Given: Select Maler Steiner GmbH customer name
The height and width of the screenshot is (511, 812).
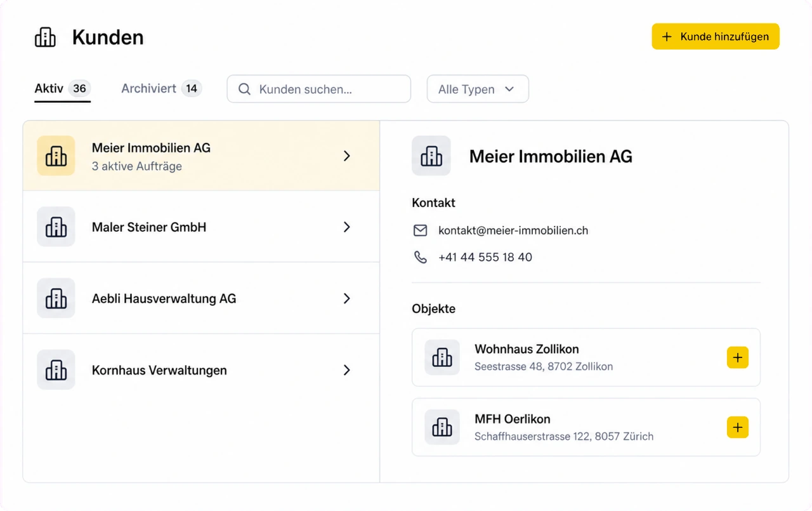Looking at the screenshot, I should [149, 227].
